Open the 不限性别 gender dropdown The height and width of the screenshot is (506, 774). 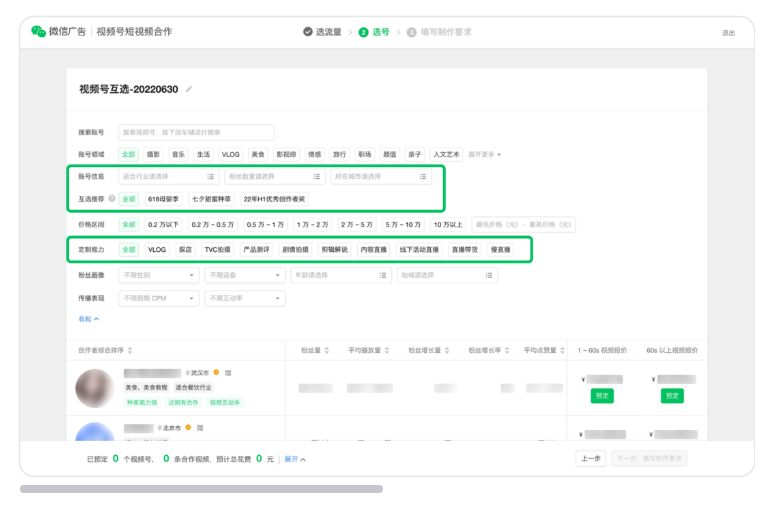[158, 275]
